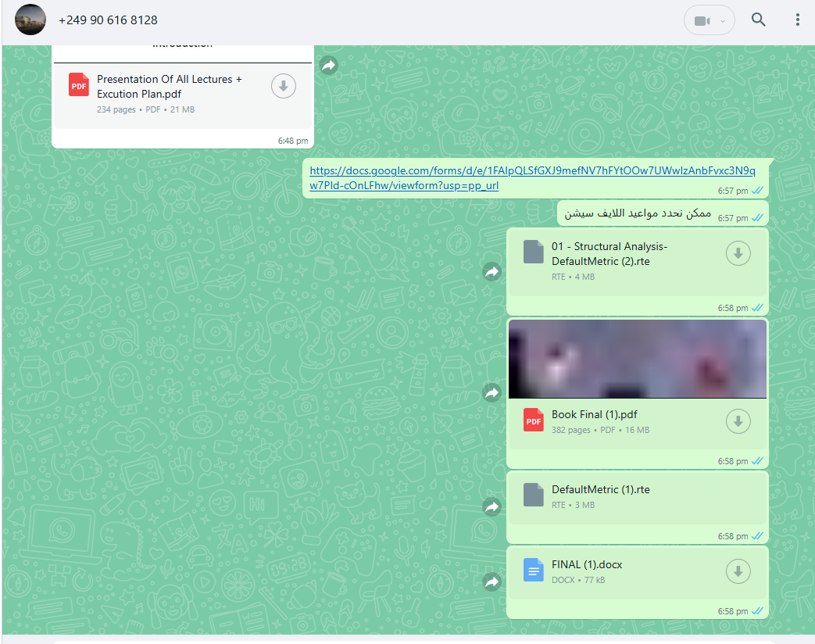The width and height of the screenshot is (815, 644).
Task: Open the Book Final PDF preview thumbnail
Action: tap(638, 359)
